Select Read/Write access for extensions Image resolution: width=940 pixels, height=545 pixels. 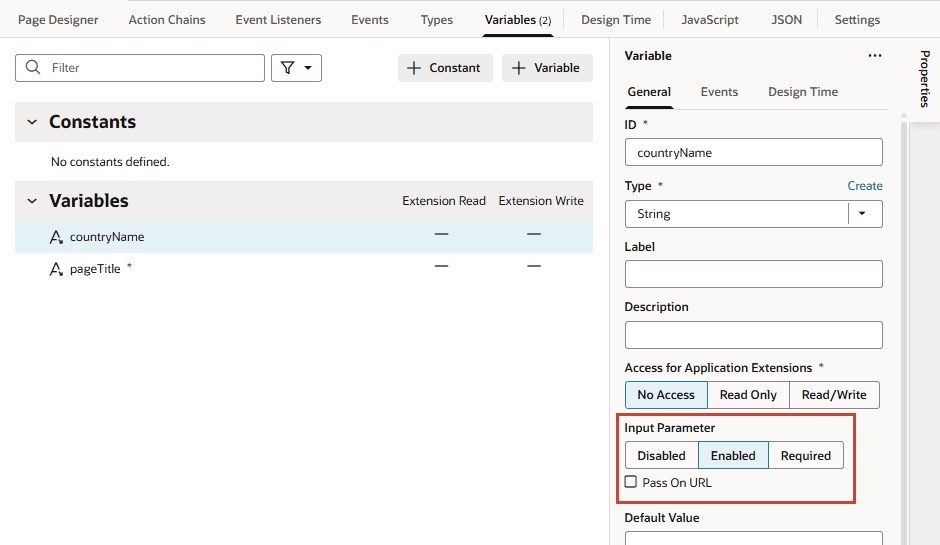pyautogui.click(x=834, y=395)
